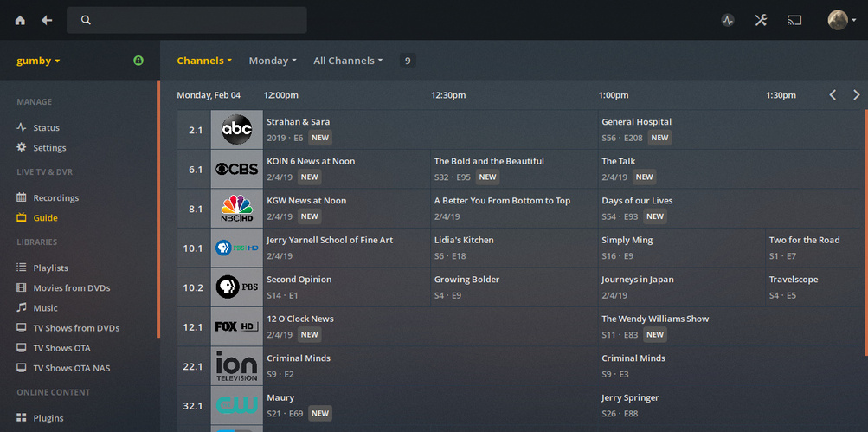Select Journeys in Japan program
868x432 pixels.
681,287
